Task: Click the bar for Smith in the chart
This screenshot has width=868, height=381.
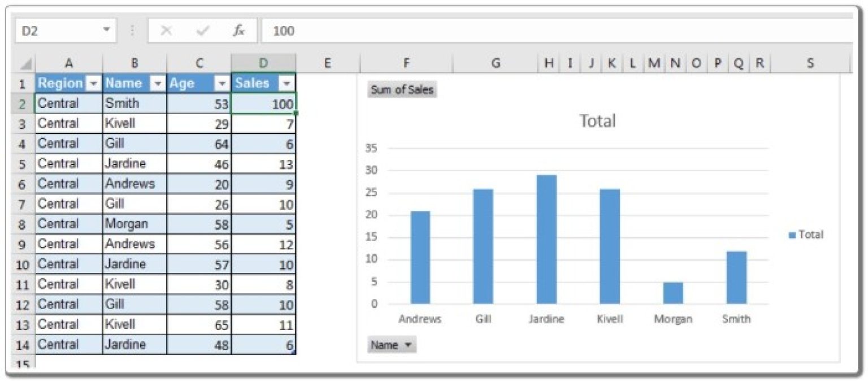Action: (736, 277)
